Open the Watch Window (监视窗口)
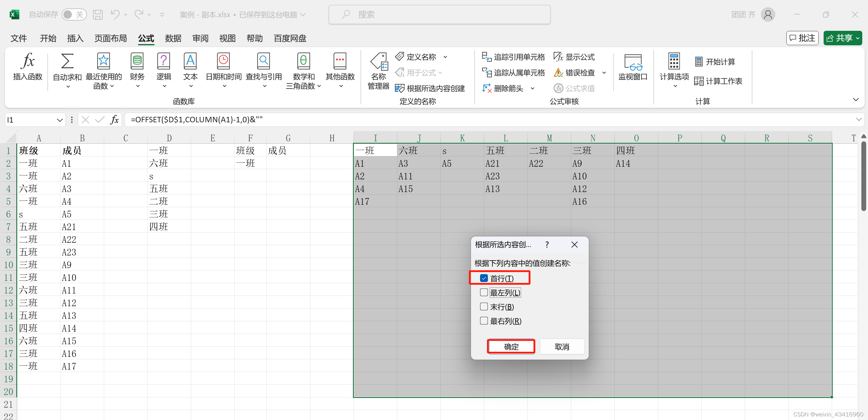Viewport: 868px width, 420px height. pyautogui.click(x=633, y=67)
